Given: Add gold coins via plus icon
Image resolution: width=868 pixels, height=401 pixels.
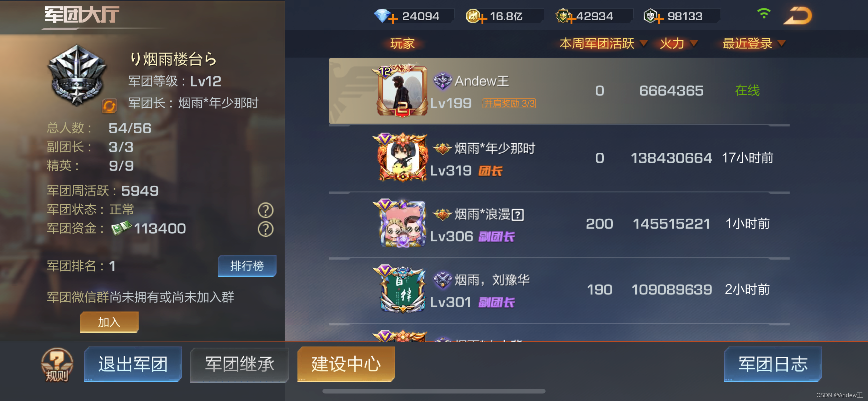Looking at the screenshot, I should click(x=483, y=18).
